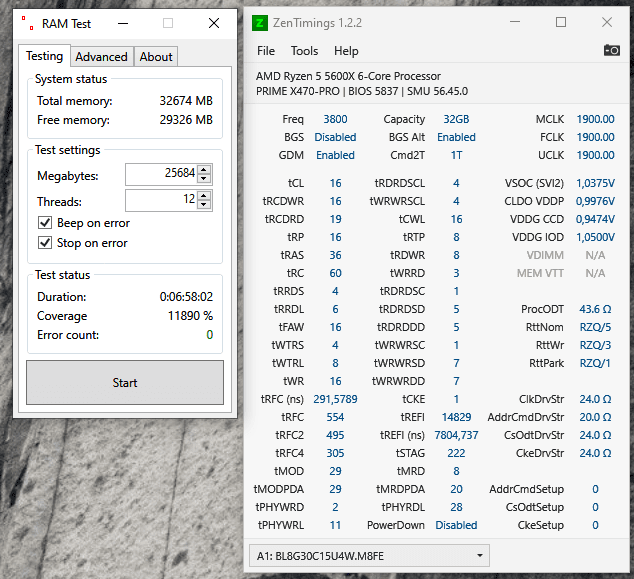Minimize the RAM Test window
Screen dimensions: 634x579
[123, 23]
